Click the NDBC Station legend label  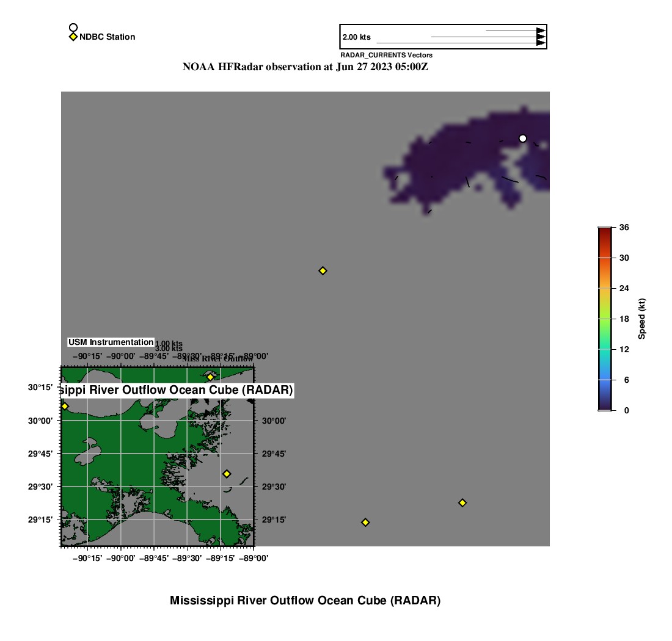108,37
